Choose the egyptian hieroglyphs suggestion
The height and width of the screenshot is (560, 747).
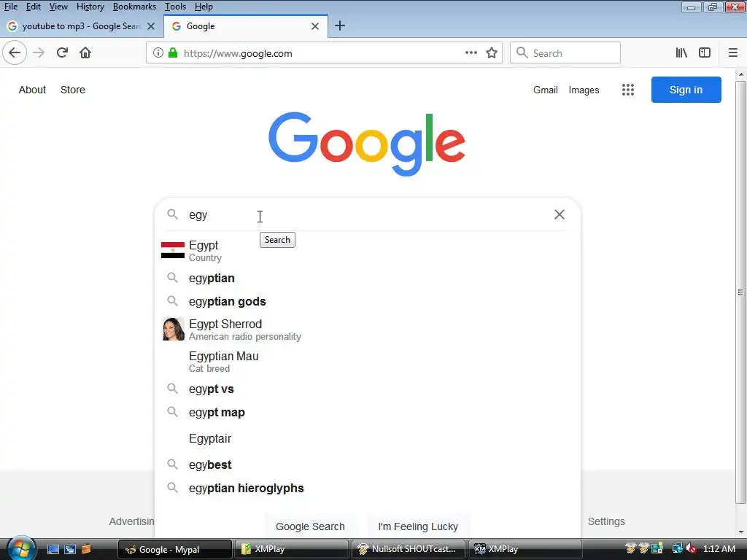pos(368,488)
